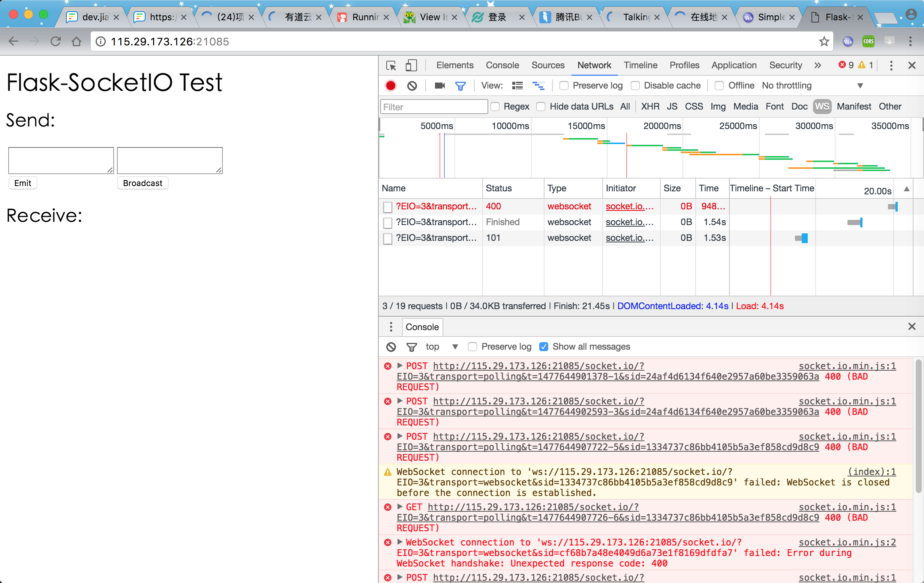Open the CORS extension icon
Image resolution: width=924 pixels, height=583 pixels.
tap(868, 41)
